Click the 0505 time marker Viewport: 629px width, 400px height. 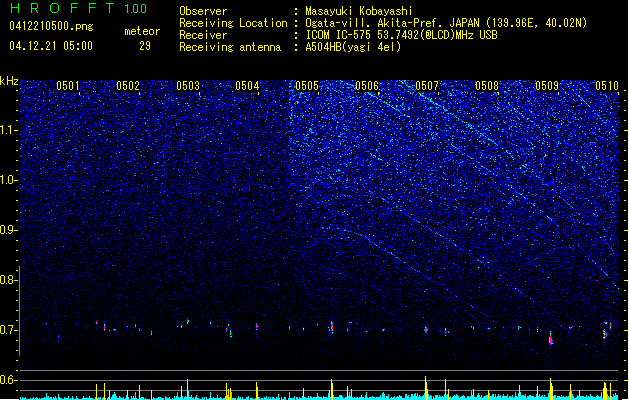(x=307, y=86)
